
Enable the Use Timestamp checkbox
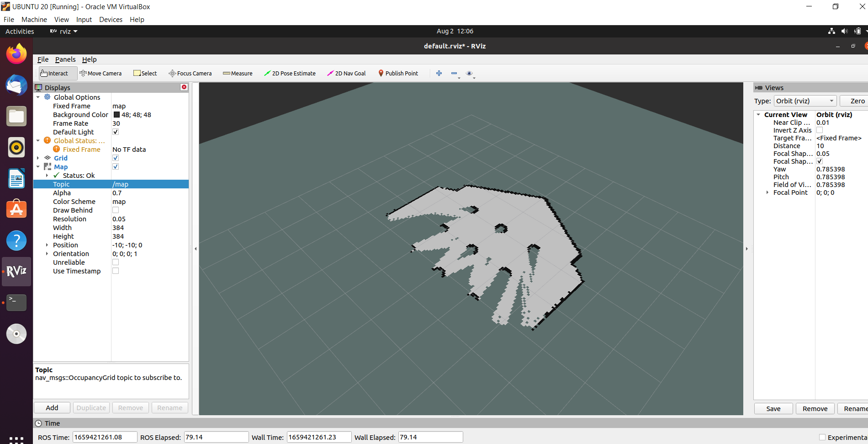116,271
